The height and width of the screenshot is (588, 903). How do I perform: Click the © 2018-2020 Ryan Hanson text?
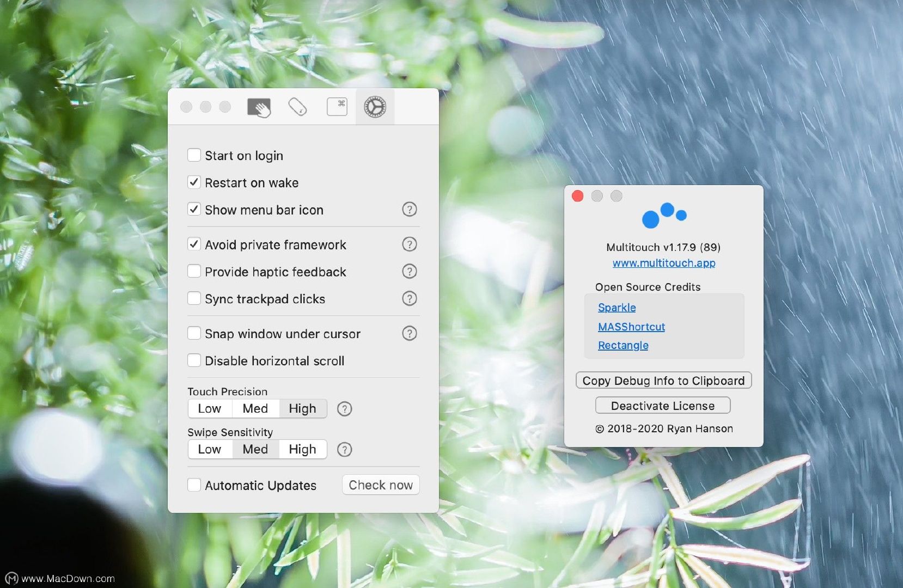click(x=664, y=428)
